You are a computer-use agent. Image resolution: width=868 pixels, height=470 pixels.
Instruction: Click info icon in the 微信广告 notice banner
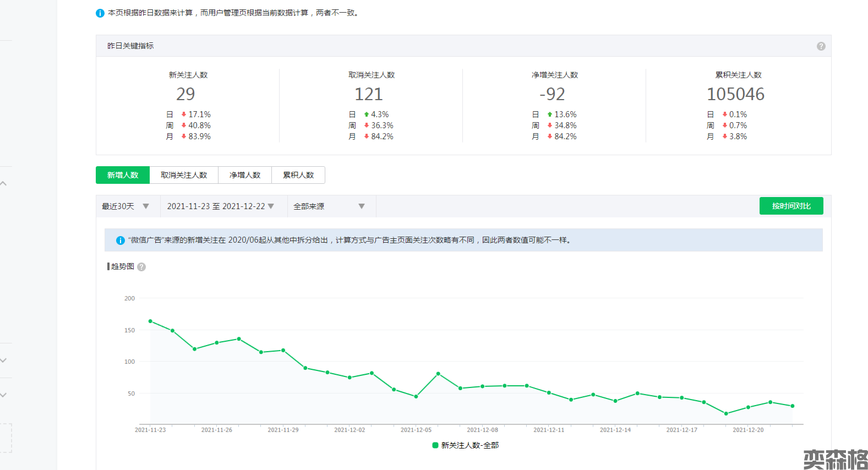(x=120, y=241)
